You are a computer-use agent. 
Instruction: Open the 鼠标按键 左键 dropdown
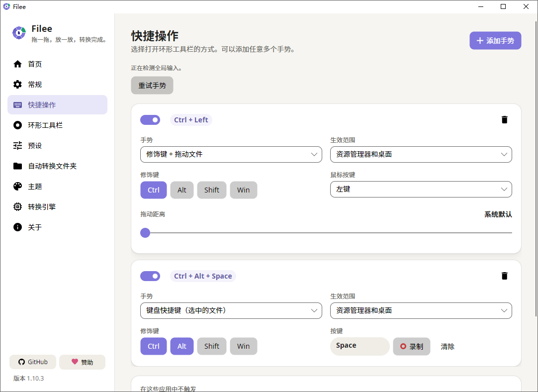coord(421,189)
